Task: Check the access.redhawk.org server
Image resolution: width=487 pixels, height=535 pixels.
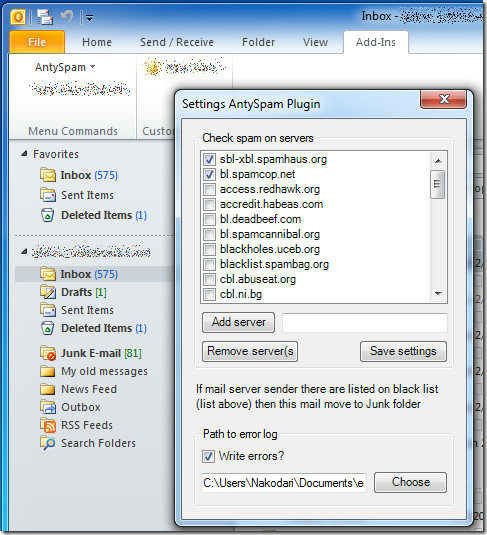Action: [x=209, y=189]
